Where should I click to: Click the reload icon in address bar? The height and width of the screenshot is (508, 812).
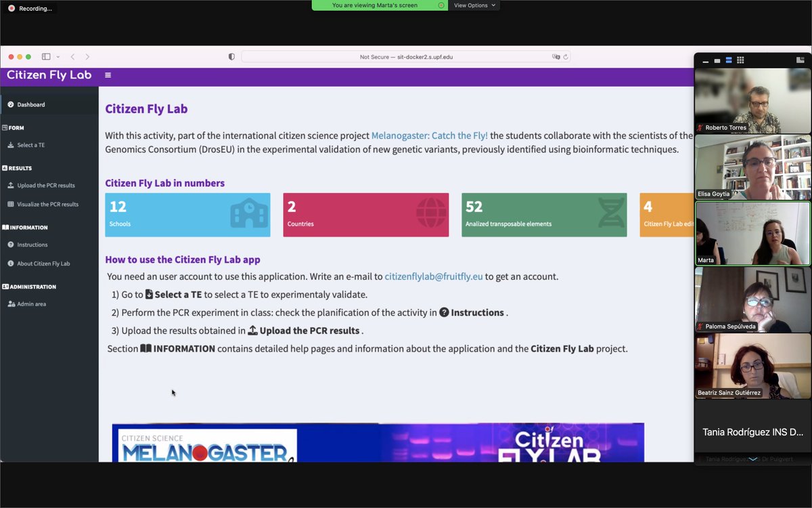click(566, 57)
